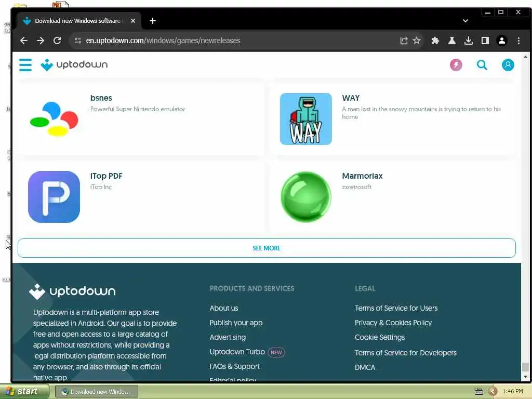Open the browser downloads icon

tap(469, 41)
